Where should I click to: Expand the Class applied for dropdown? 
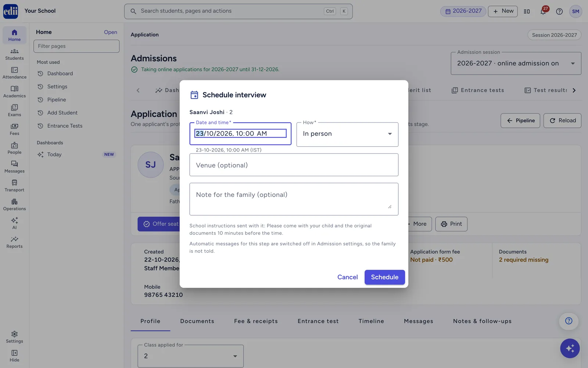coord(190,356)
